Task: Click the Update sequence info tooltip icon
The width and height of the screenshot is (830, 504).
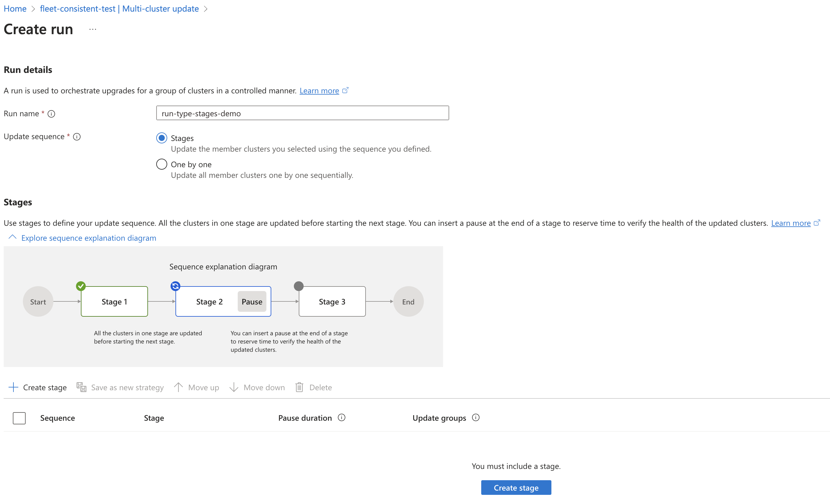Action: pos(77,137)
